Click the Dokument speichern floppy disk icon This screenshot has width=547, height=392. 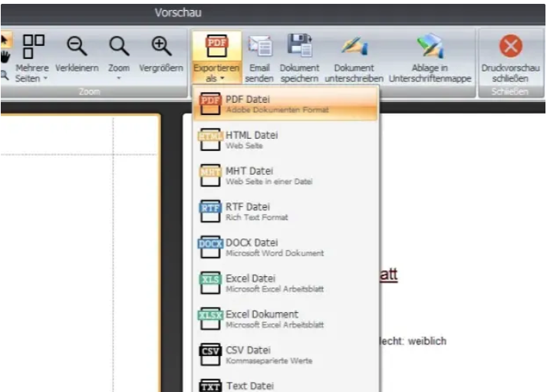tap(299, 47)
